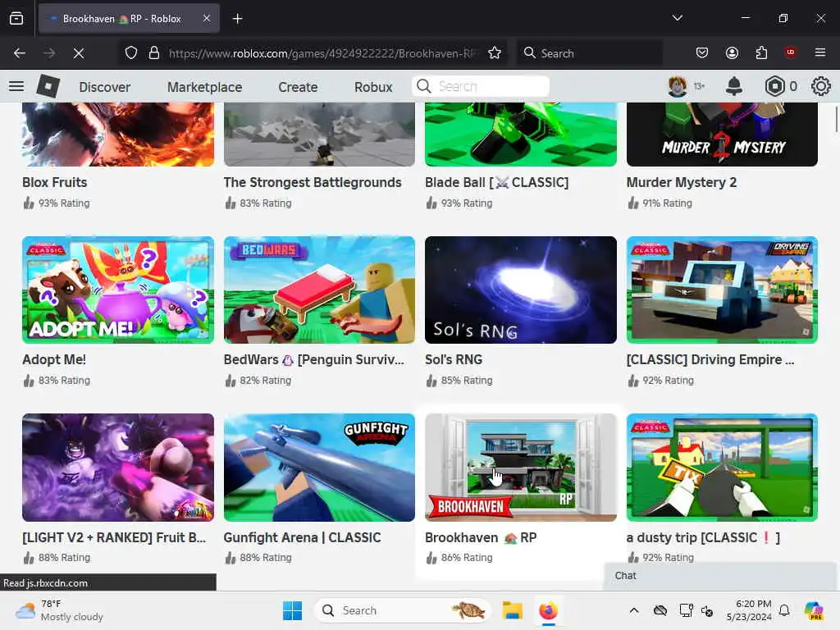Click the Gunfight Arena thumbnail
Screen dimensions: 840x630
[319, 467]
